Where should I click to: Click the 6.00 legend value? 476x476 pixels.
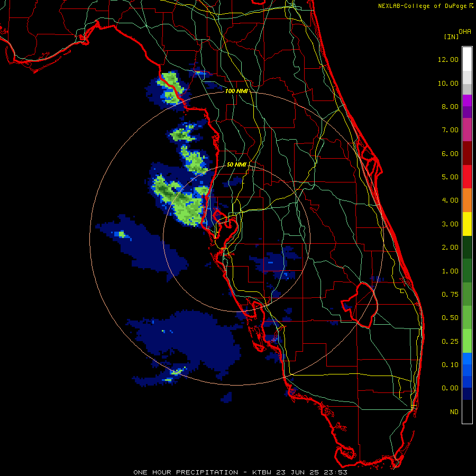click(450, 153)
